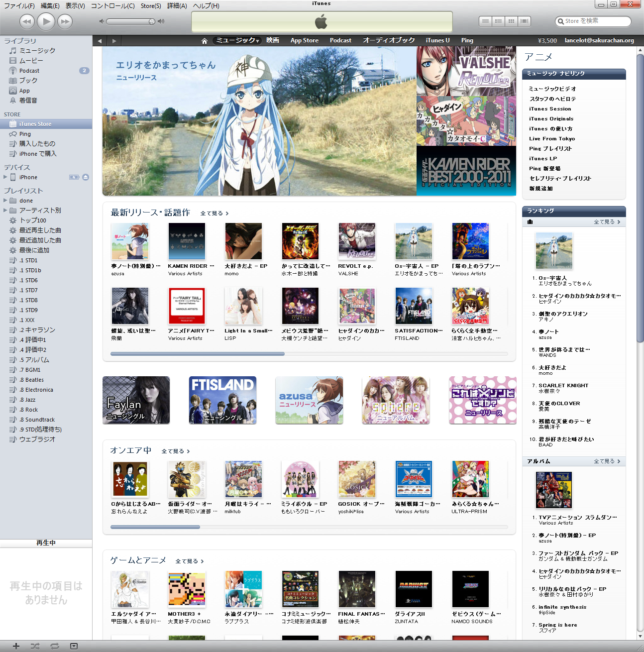Image resolution: width=644 pixels, height=652 pixels.
Task: Click 全て見る next to オンエア中
Action: click(175, 451)
